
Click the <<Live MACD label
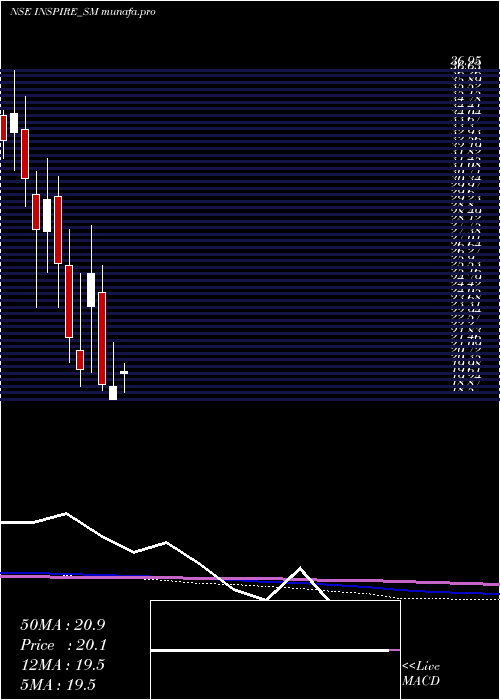tap(421, 674)
